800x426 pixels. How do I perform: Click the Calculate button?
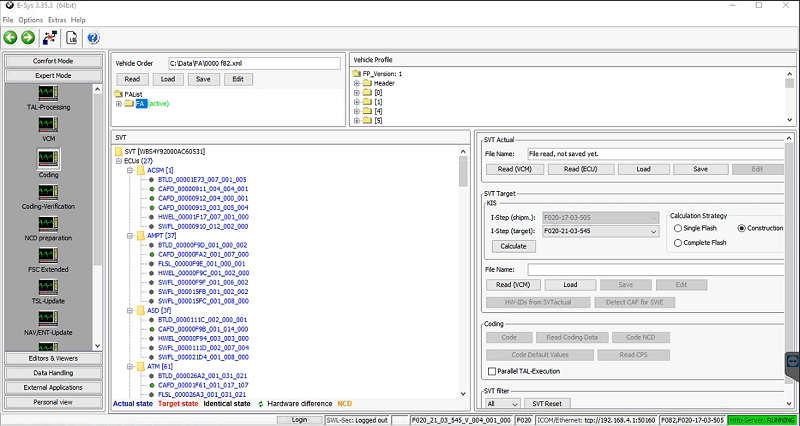(x=512, y=246)
